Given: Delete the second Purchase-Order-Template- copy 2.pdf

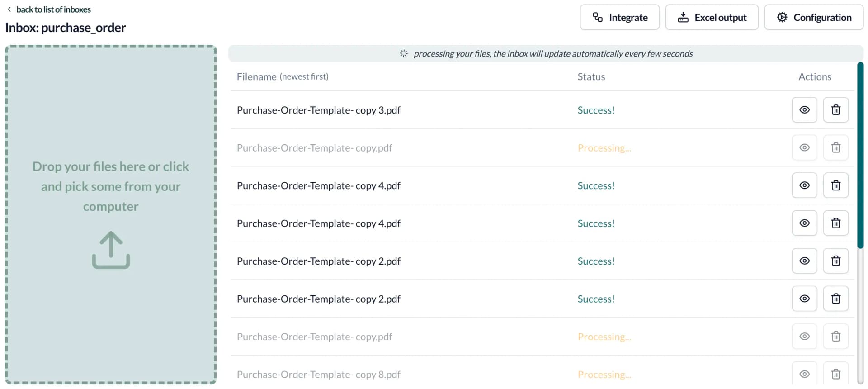Looking at the screenshot, I should point(835,299).
